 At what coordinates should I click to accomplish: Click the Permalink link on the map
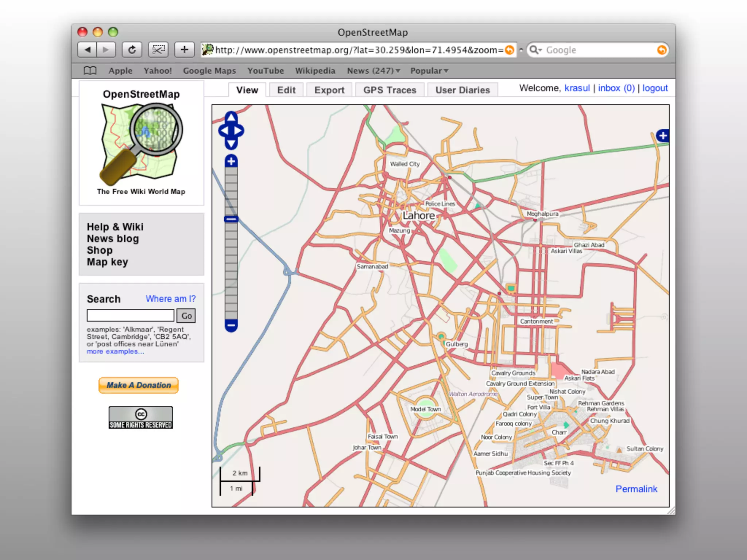[x=636, y=489]
